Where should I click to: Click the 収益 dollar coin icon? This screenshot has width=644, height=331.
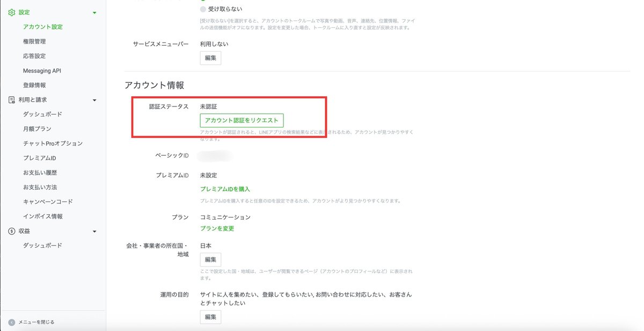point(12,231)
